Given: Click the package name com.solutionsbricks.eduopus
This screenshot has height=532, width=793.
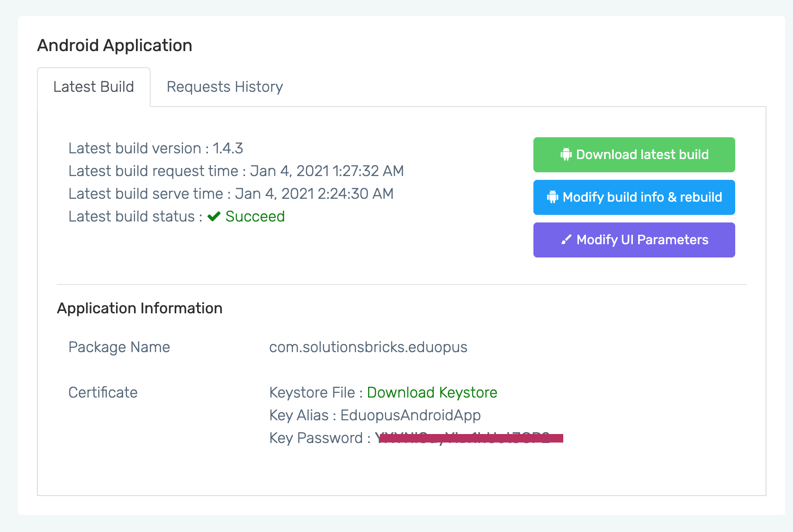Looking at the screenshot, I should (x=368, y=347).
